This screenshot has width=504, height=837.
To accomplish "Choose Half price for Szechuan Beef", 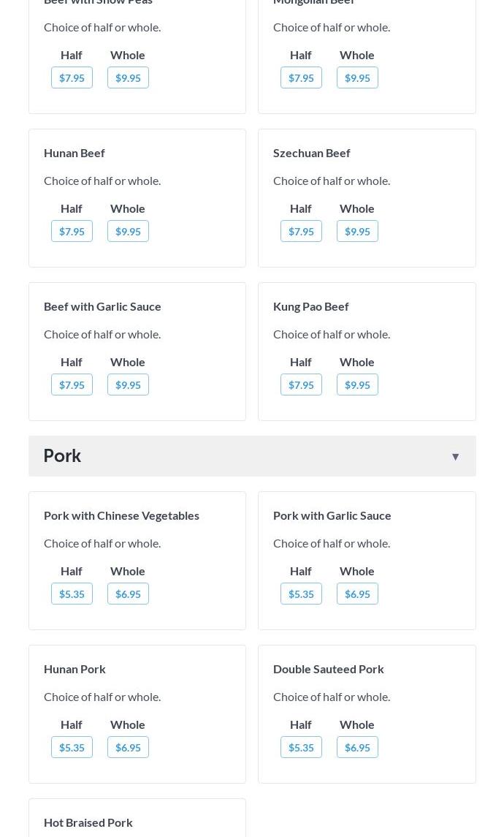I will (301, 231).
